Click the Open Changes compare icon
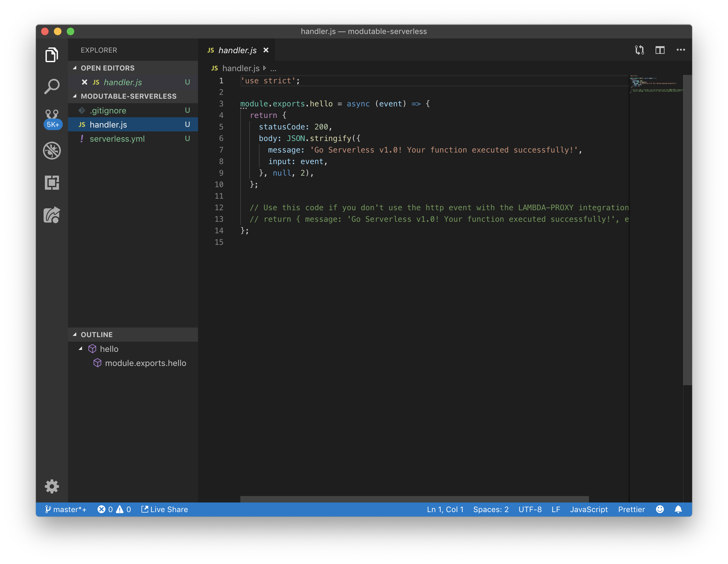The width and height of the screenshot is (728, 564). pyautogui.click(x=639, y=50)
